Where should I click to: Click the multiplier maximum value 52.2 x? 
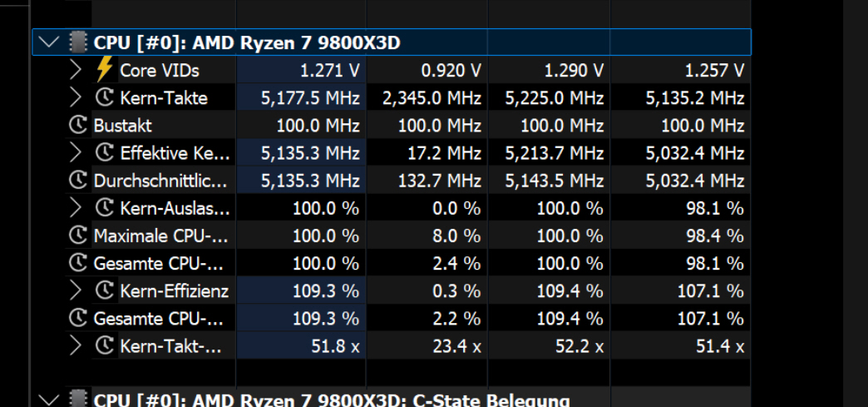tap(579, 346)
